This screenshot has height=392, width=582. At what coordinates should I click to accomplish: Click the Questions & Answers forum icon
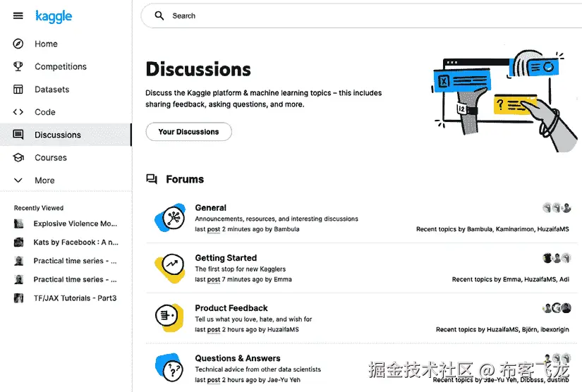(x=169, y=368)
